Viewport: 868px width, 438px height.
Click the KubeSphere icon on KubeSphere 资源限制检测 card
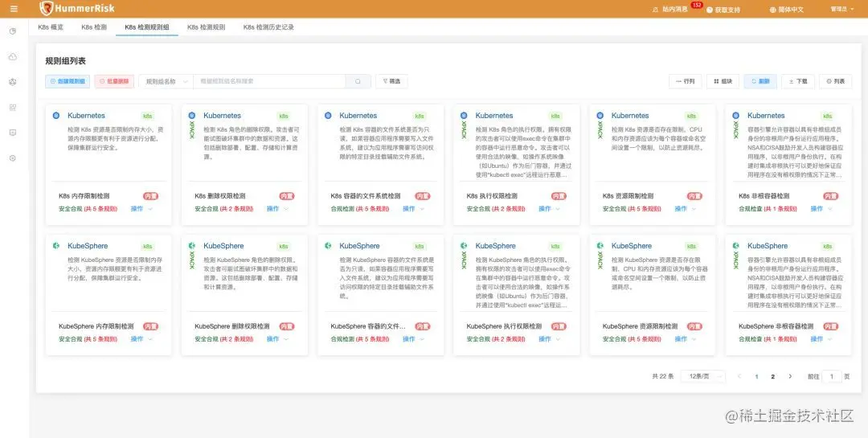point(600,246)
